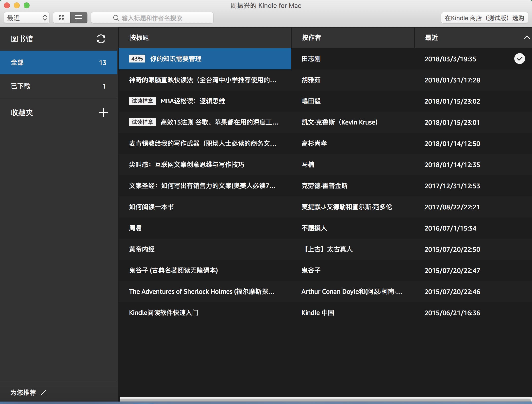
Task: Focus the title and author search field
Action: click(152, 18)
